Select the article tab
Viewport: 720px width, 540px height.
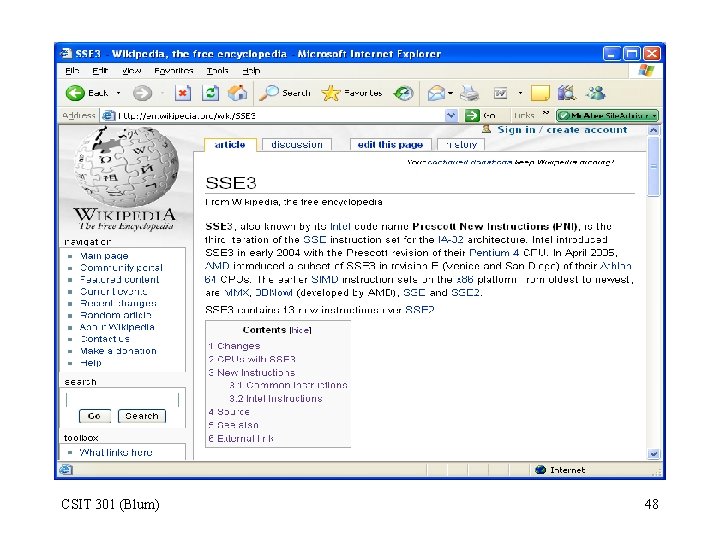[x=230, y=145]
